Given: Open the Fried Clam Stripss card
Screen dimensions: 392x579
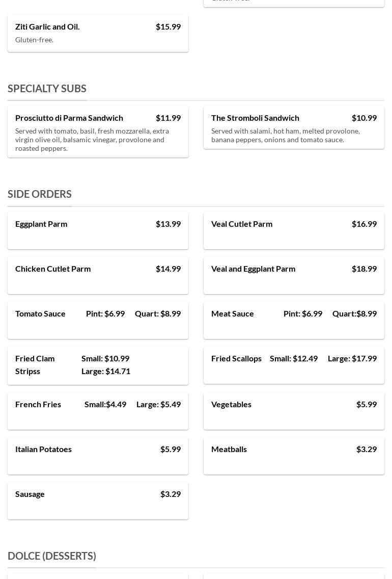Looking at the screenshot, I should [x=98, y=365].
